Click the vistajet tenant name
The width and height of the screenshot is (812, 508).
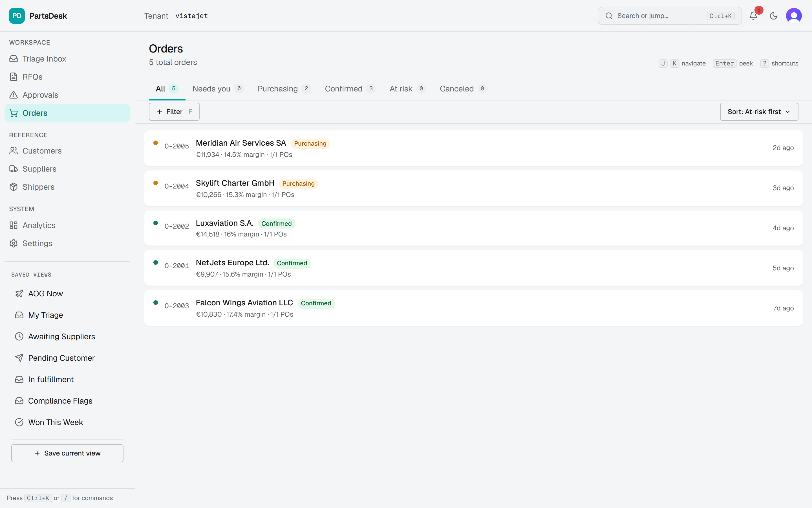192,16
